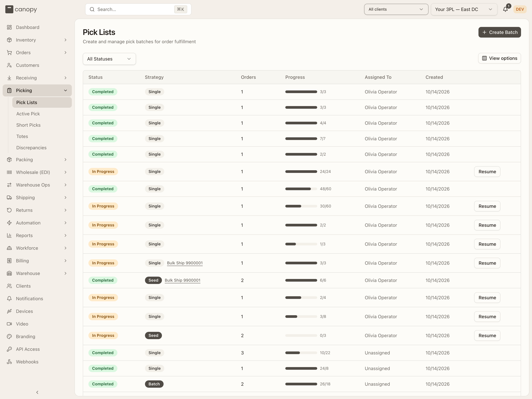Click the DEV badge

point(520,9)
